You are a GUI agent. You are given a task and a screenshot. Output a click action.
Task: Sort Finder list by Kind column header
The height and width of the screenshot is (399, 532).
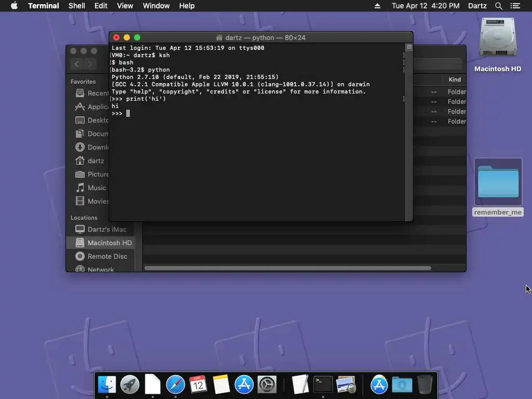click(x=455, y=79)
